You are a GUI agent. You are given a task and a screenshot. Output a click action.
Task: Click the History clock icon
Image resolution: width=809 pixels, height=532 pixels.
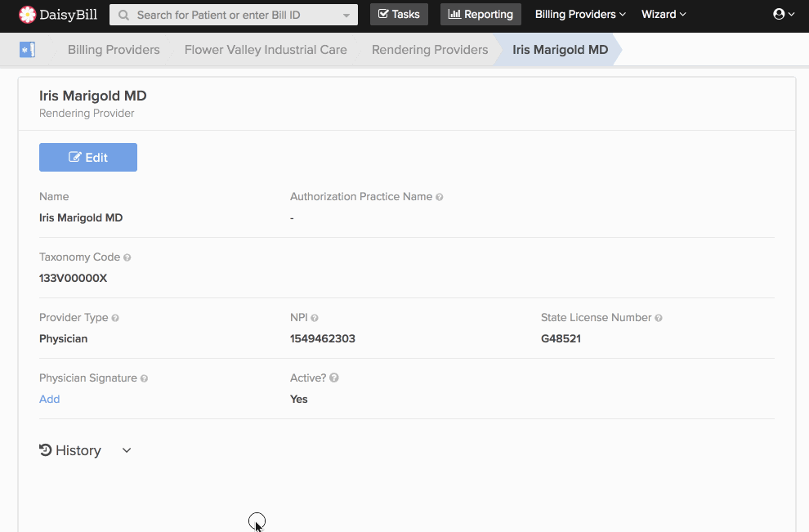45,449
